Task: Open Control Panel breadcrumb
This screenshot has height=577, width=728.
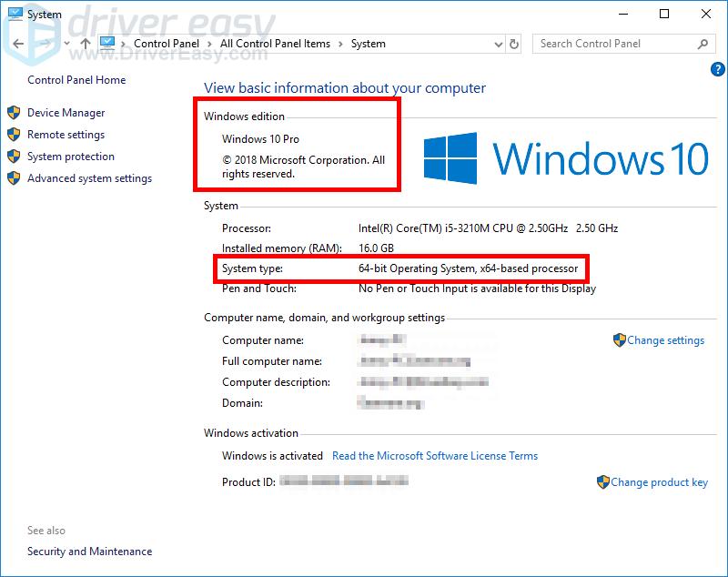Action: pyautogui.click(x=167, y=44)
